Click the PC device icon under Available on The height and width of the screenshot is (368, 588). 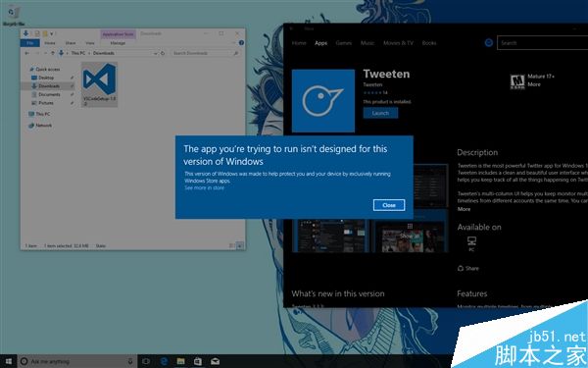(x=471, y=243)
